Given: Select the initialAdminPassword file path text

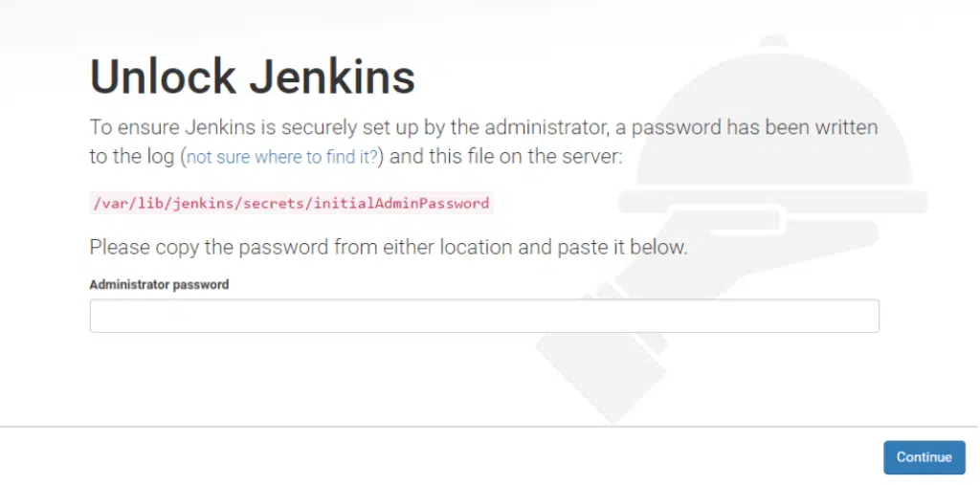Looking at the screenshot, I should (x=291, y=203).
